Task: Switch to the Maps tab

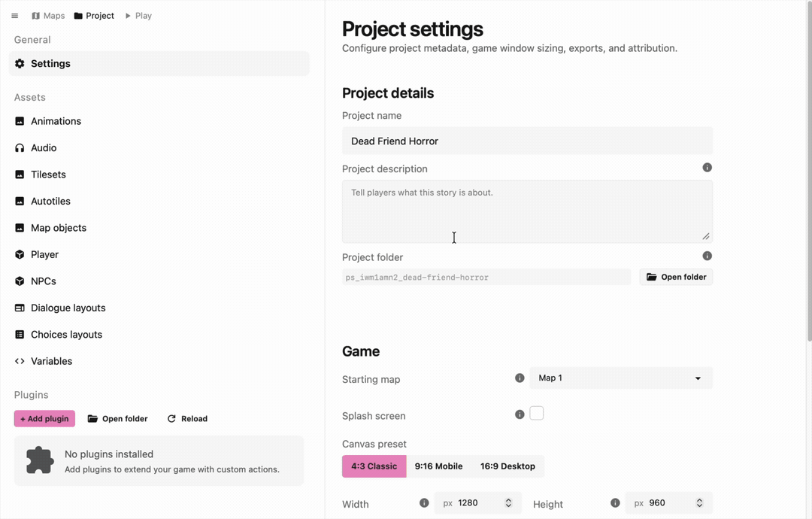Action: coord(48,16)
